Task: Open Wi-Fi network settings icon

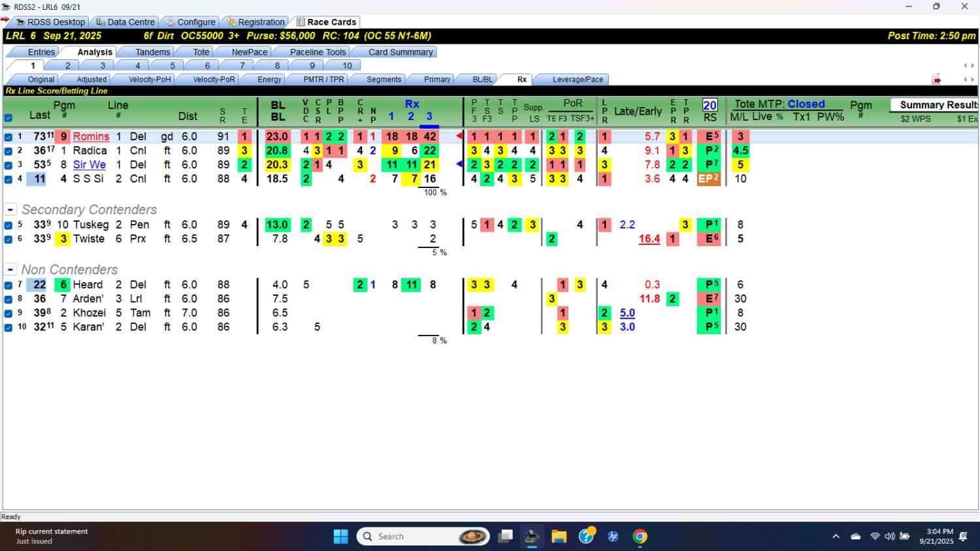Action: click(x=875, y=537)
